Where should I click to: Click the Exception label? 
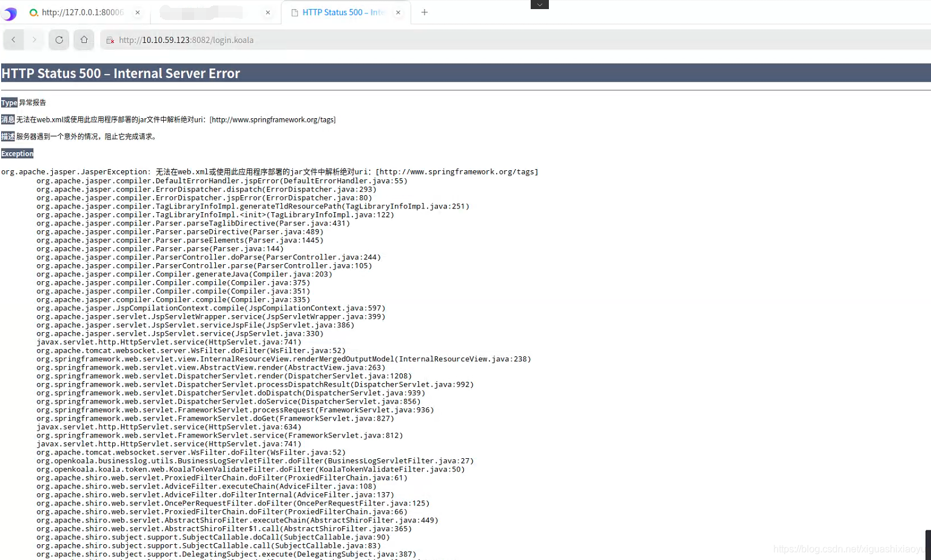point(17,153)
